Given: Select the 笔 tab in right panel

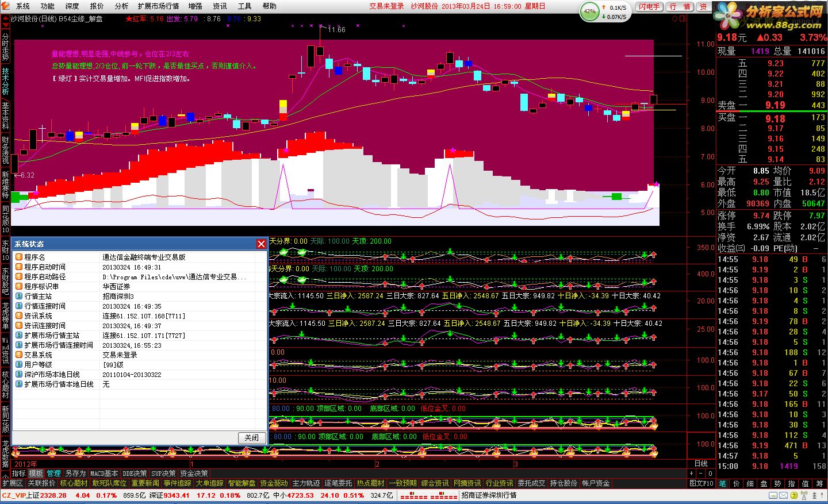Looking at the screenshot, I should (x=722, y=484).
